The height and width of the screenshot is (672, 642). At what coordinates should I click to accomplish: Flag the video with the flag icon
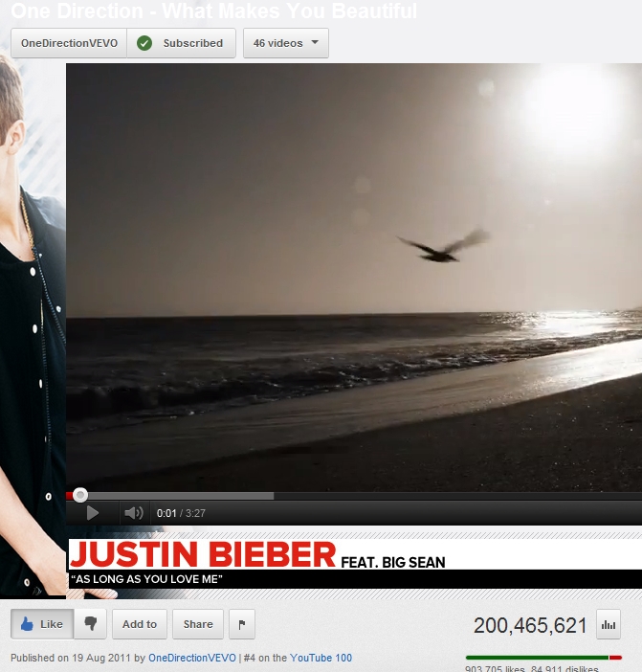coord(241,624)
